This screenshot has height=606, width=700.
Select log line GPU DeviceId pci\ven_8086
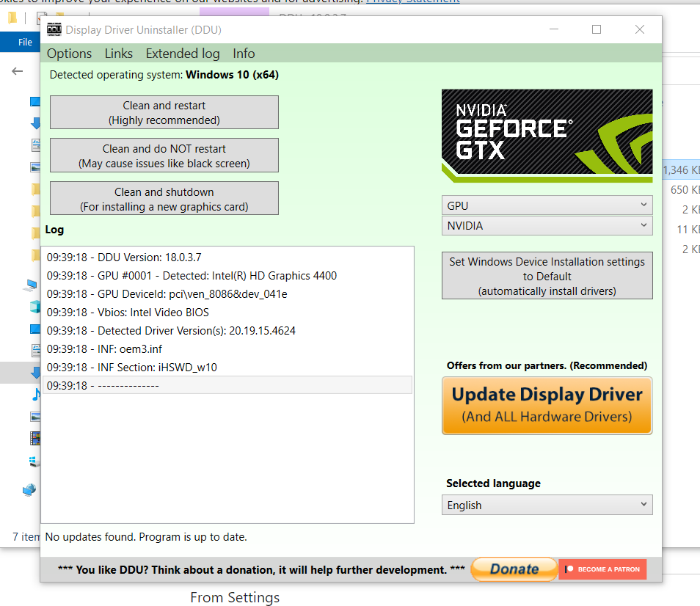click(x=227, y=294)
